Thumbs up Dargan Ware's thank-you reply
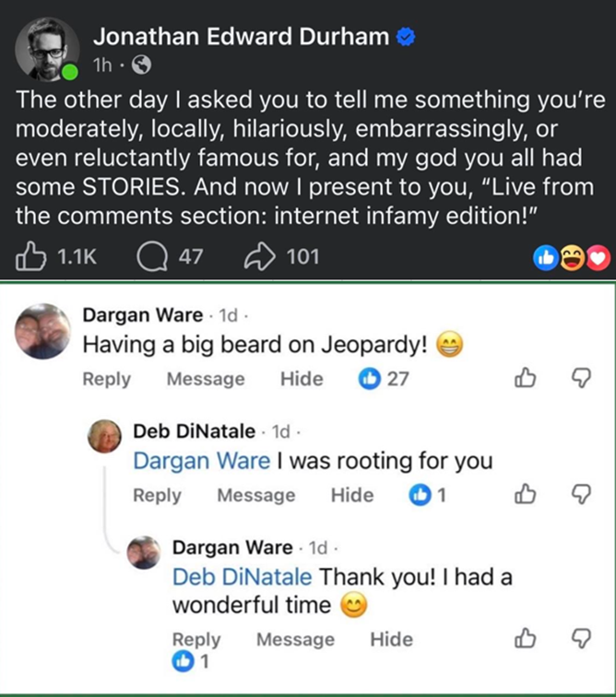The width and height of the screenshot is (616, 697). pos(525,638)
